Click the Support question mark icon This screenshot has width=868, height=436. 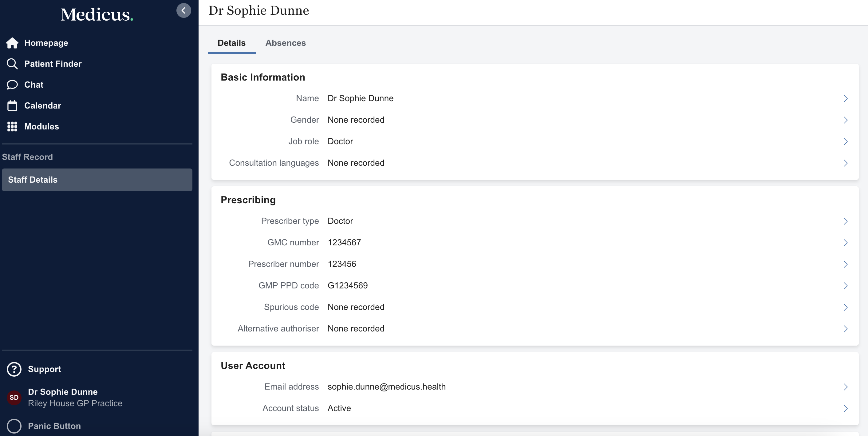[x=14, y=369]
